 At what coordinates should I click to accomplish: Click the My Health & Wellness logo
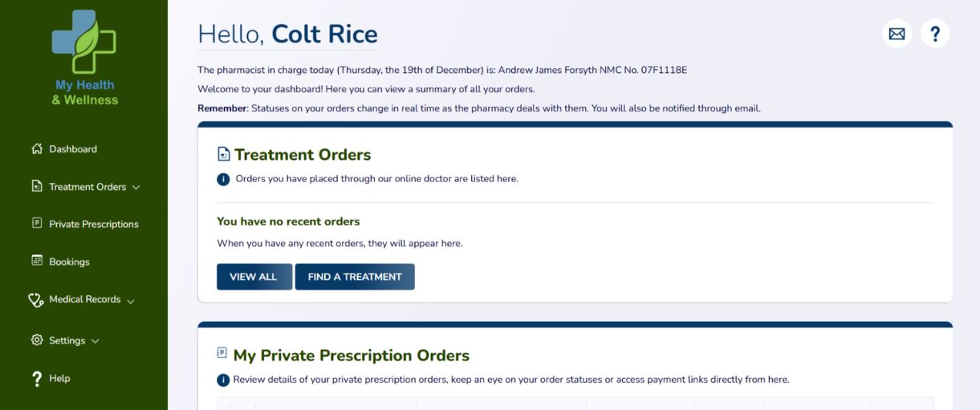click(x=84, y=58)
